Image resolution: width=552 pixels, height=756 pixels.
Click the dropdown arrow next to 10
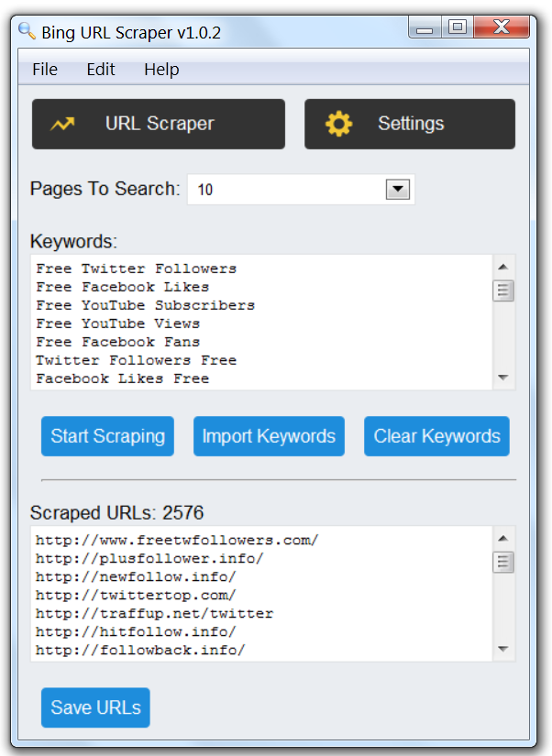click(397, 189)
